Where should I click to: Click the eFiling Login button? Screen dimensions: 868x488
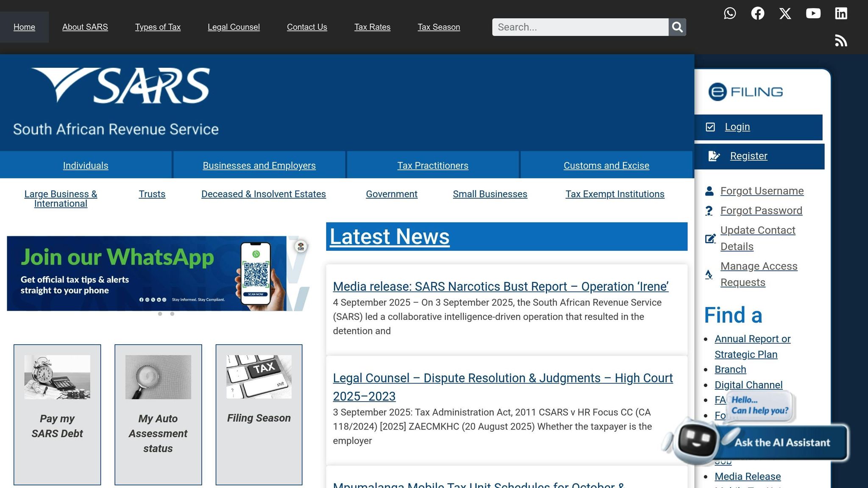tap(758, 127)
